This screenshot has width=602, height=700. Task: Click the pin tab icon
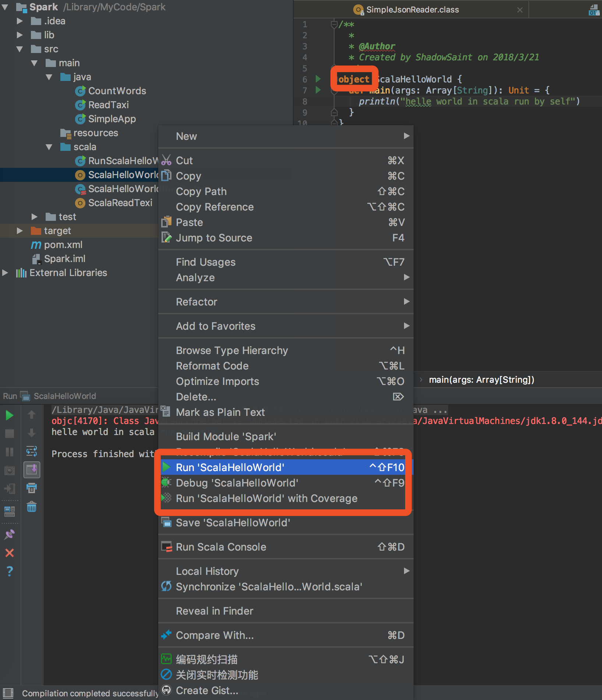pos(10,534)
